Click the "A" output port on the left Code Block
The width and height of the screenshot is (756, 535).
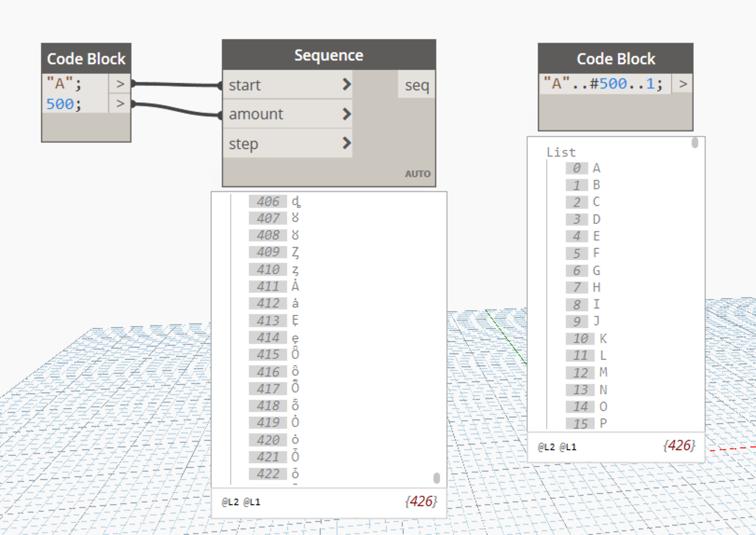click(x=121, y=84)
